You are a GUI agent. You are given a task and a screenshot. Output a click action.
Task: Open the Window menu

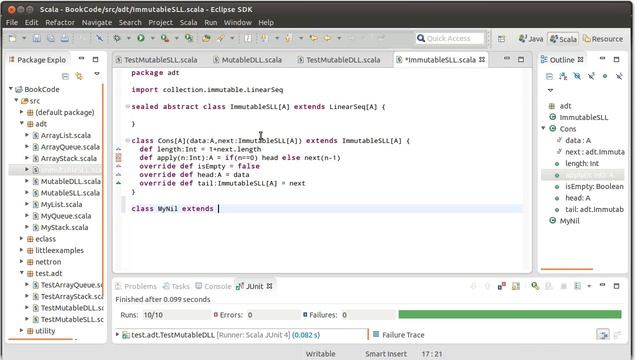[x=238, y=22]
